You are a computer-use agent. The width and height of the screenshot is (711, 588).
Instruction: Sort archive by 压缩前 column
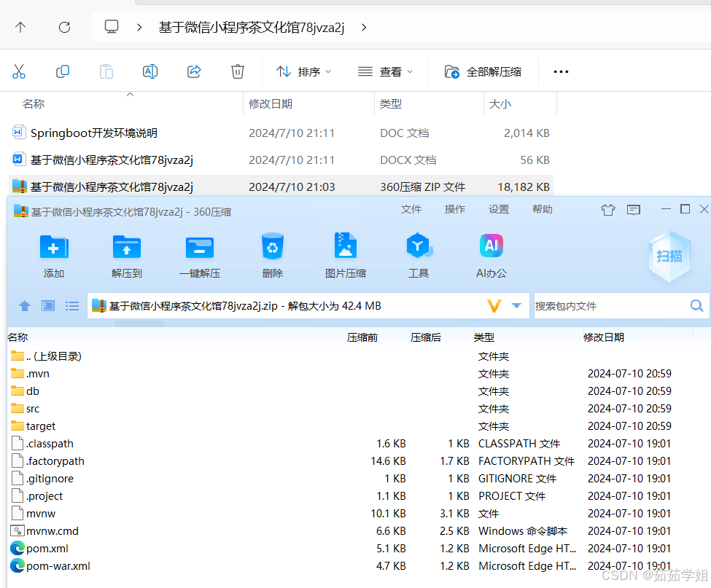(362, 337)
